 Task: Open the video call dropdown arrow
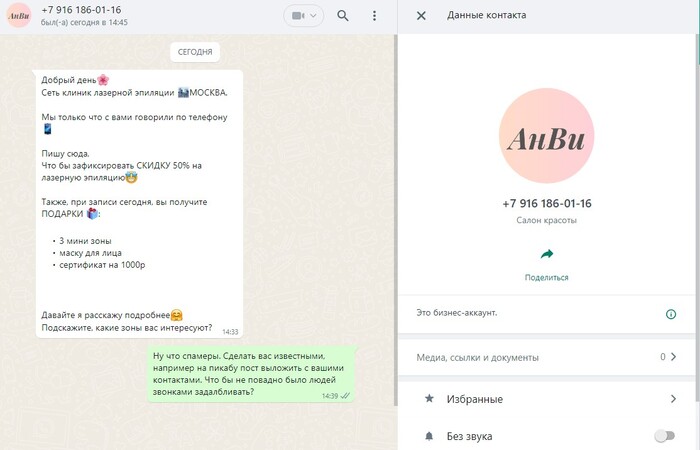(313, 16)
